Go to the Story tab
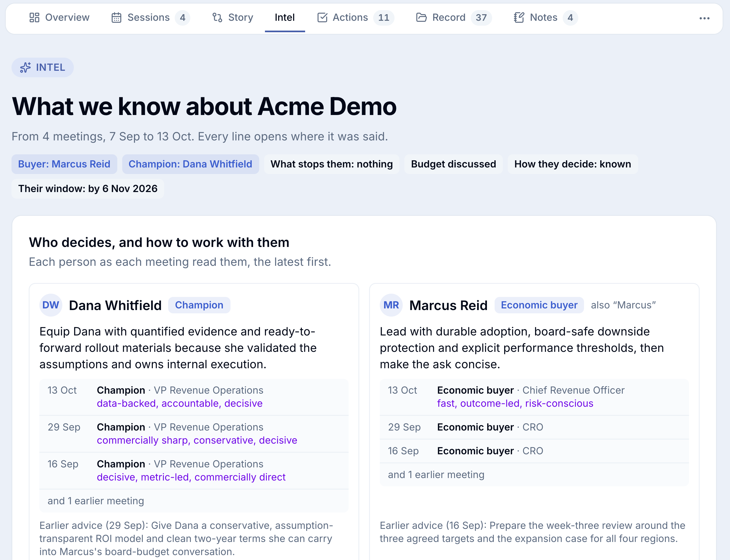The width and height of the screenshot is (730, 560). 233,17
